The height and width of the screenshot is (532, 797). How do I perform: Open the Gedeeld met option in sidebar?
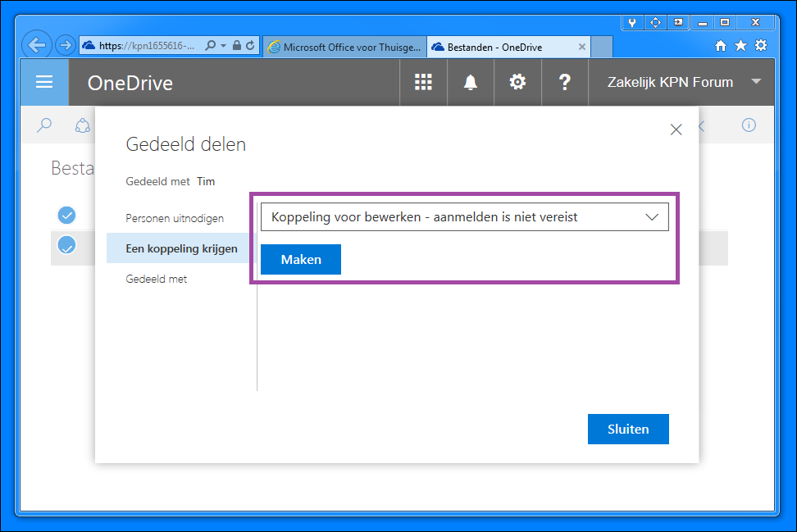click(156, 279)
